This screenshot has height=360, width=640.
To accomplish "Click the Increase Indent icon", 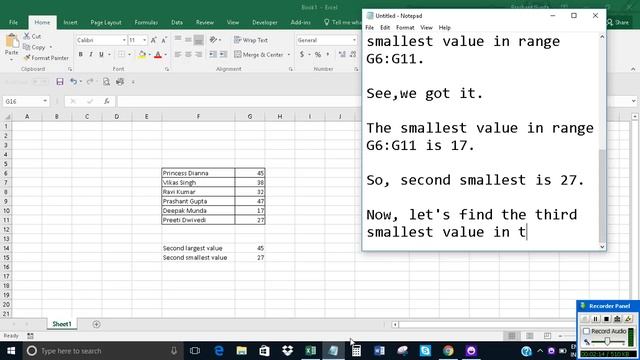I will (223, 54).
